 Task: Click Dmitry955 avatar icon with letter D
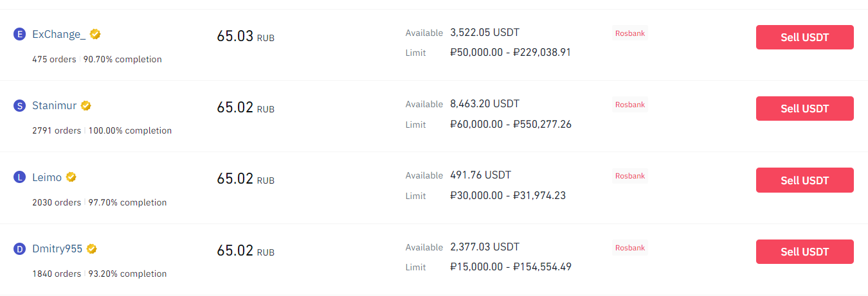(19, 249)
